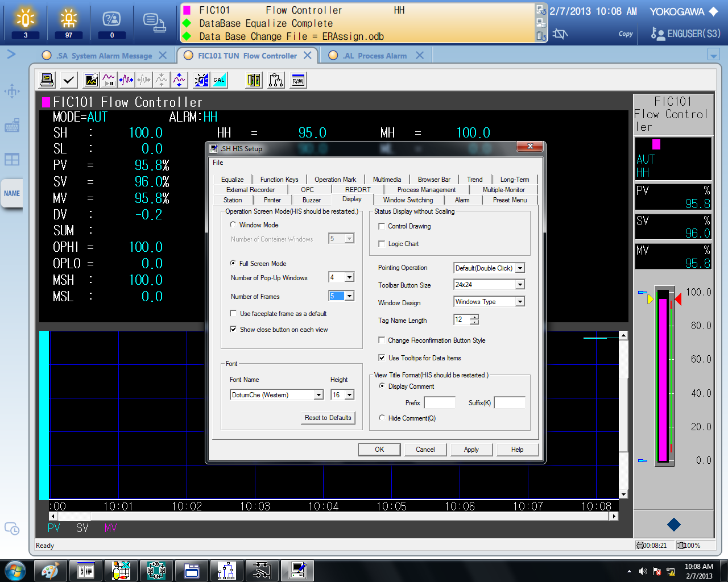The width and height of the screenshot is (728, 582).
Task: Open the faceplate instrument icon in toolbar
Action: 254,80
